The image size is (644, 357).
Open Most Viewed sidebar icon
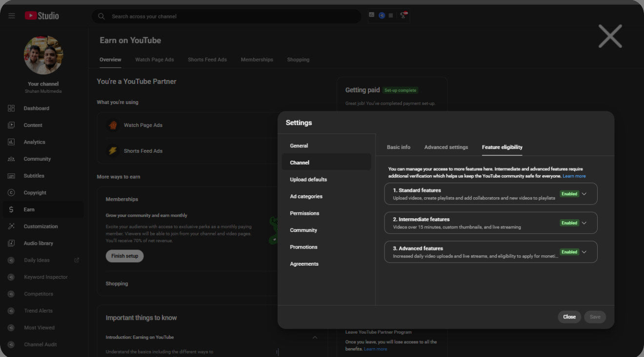[x=11, y=328]
